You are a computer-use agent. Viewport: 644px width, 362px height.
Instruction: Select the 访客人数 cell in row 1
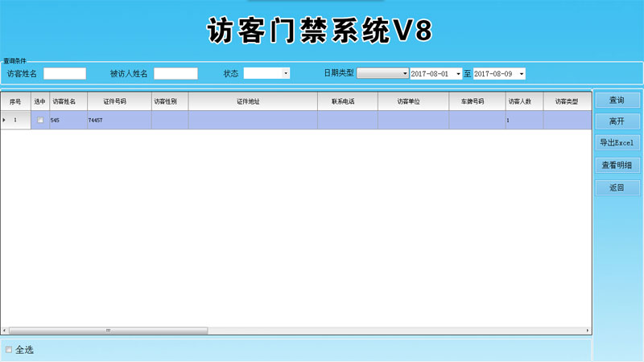[x=524, y=120]
